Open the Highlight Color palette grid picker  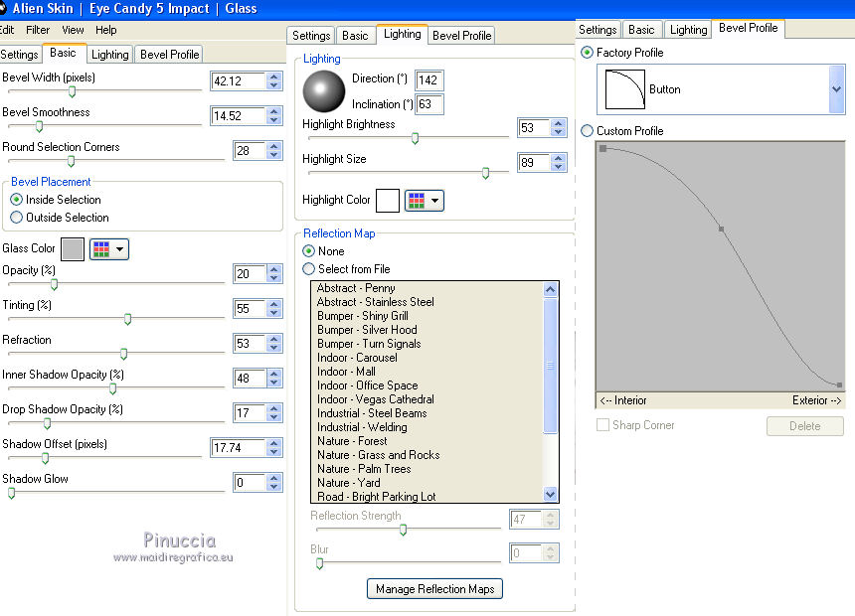click(x=424, y=201)
